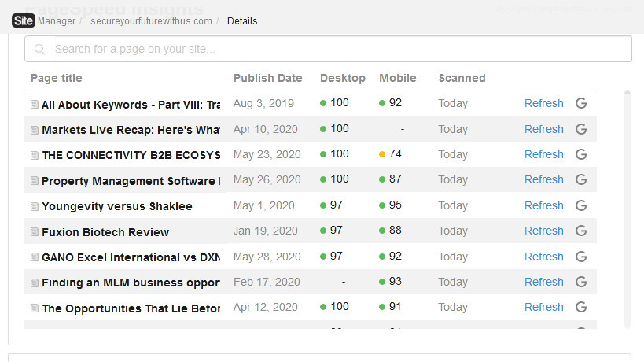Refresh the Markets Live Recap scan
The width and height of the screenshot is (644, 362).
click(544, 129)
